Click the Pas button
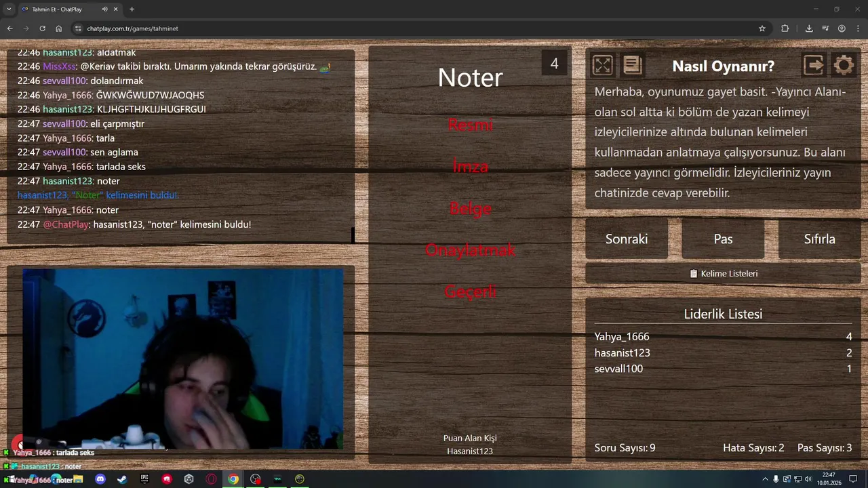Viewport: 868px width, 488px height. point(723,239)
